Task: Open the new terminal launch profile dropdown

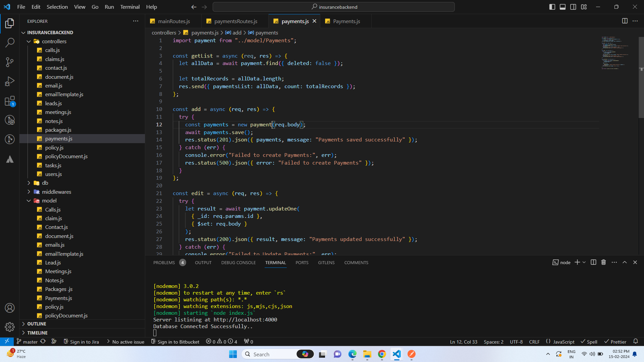Action: pyautogui.click(x=584, y=262)
